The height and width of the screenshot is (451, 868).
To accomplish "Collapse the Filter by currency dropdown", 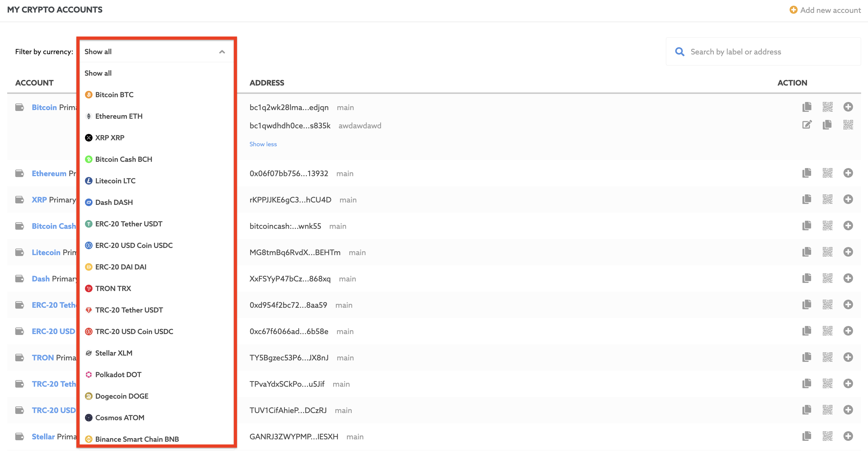I will (x=222, y=51).
